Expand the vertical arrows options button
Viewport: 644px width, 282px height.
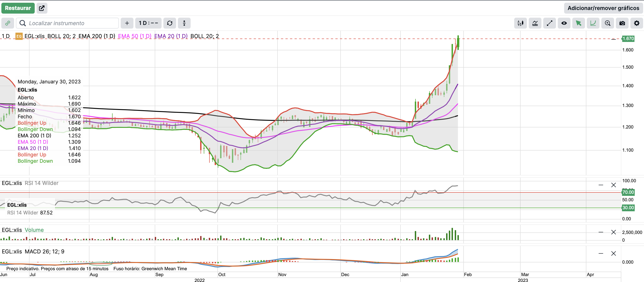[x=184, y=23]
